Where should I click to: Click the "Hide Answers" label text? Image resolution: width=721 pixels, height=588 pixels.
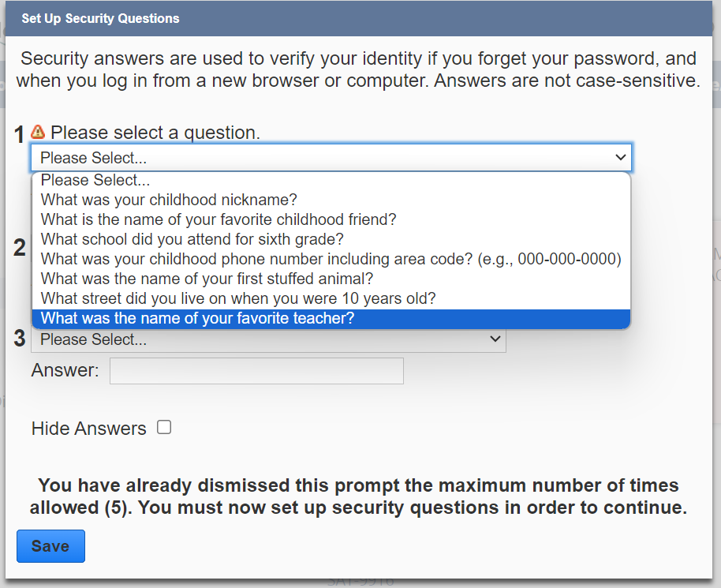pos(88,429)
